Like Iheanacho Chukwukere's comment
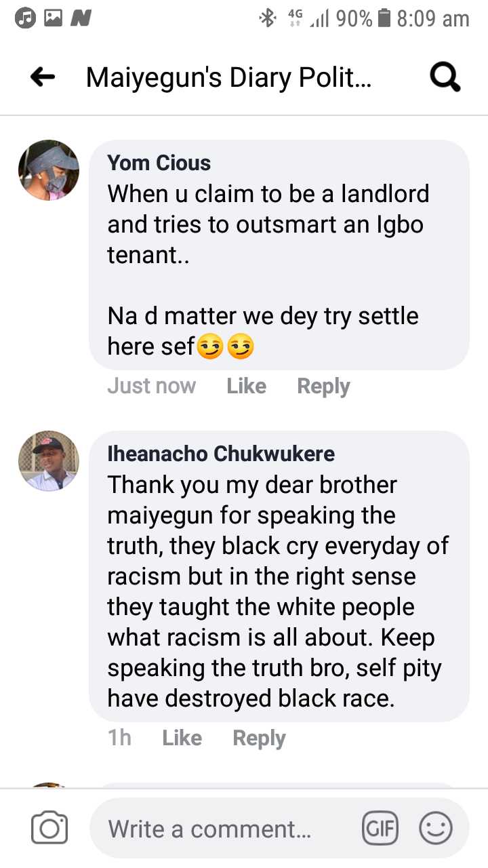Screen dimensions: 488x868 182,738
